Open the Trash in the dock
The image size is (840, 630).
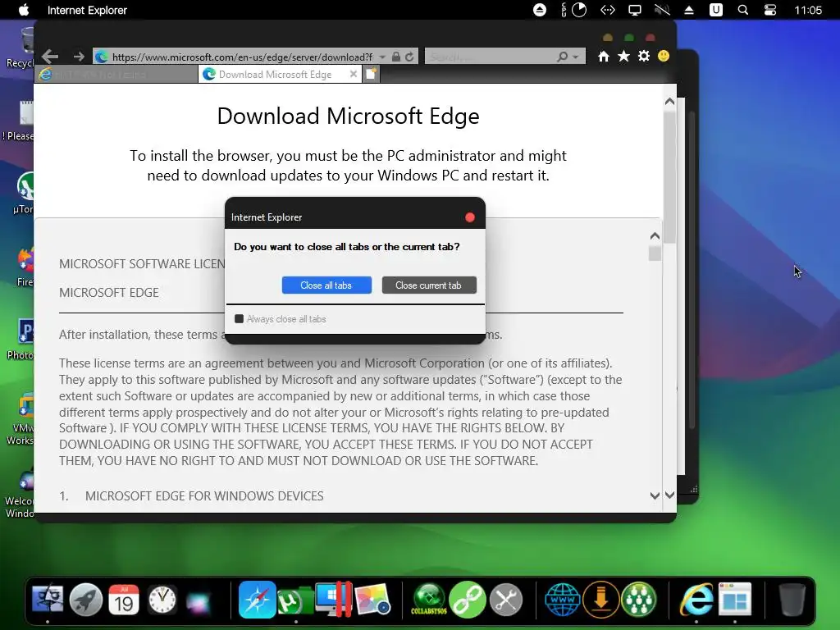pos(792,599)
